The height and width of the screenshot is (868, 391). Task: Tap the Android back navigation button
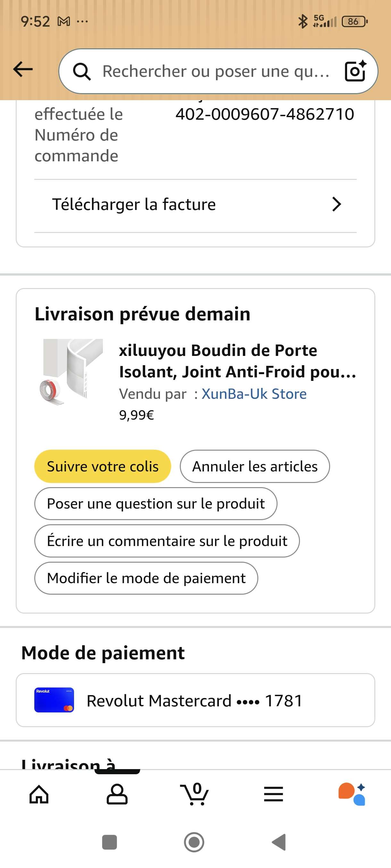[x=279, y=842]
